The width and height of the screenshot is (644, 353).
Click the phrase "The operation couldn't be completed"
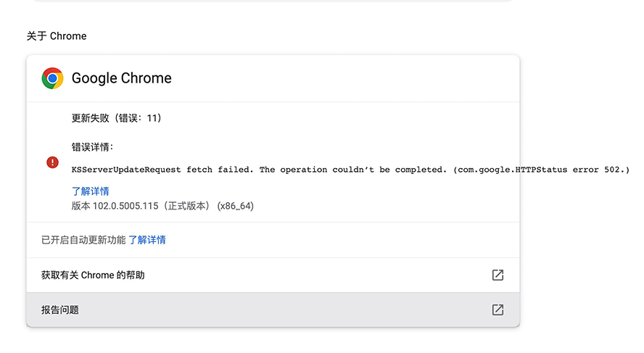pyautogui.click(x=353, y=170)
